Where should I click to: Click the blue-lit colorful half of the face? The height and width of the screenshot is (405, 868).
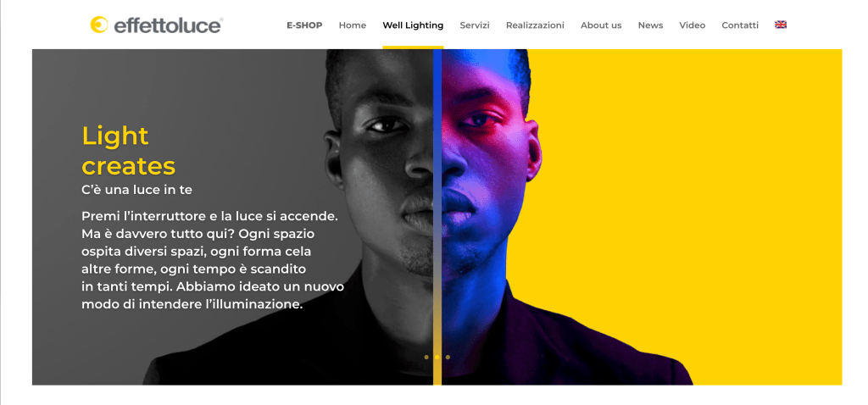[487, 182]
